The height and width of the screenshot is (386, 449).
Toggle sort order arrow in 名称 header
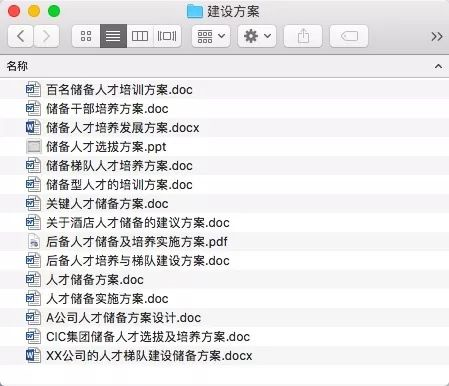tap(438, 66)
